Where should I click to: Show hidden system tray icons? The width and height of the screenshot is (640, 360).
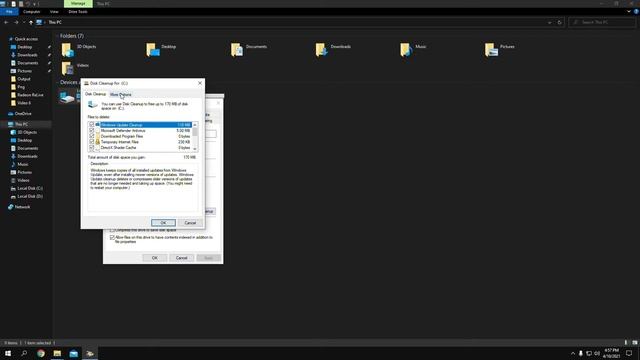[x=573, y=353]
